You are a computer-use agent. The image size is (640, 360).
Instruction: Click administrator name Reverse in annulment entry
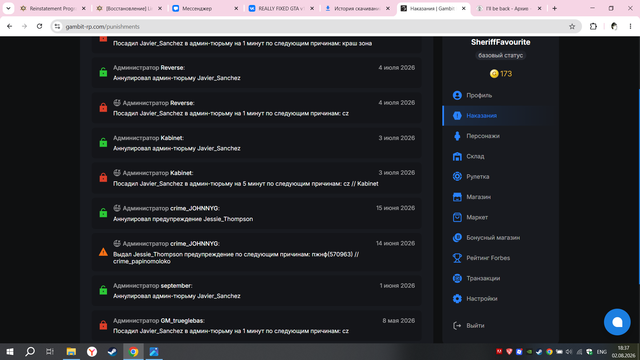(172, 68)
